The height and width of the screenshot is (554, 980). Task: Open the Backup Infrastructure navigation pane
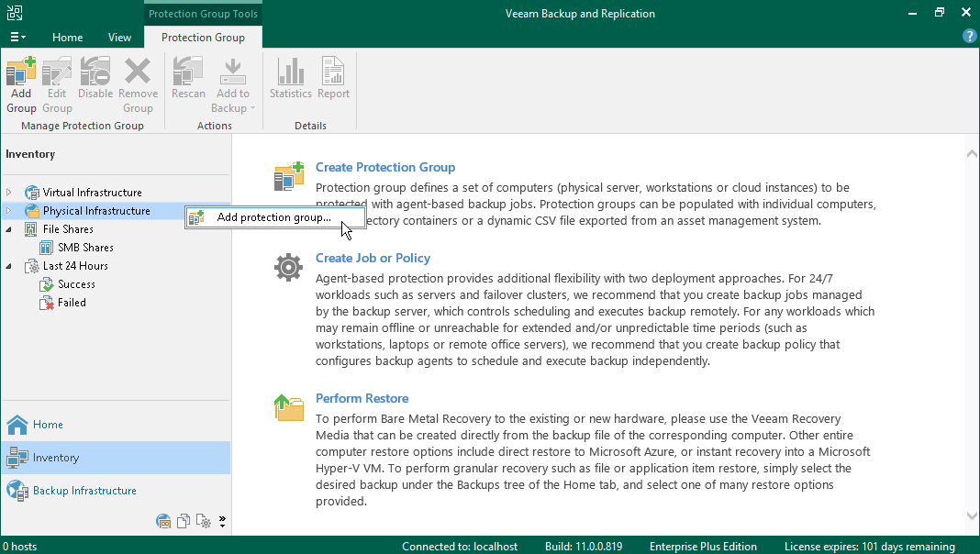pos(116,491)
